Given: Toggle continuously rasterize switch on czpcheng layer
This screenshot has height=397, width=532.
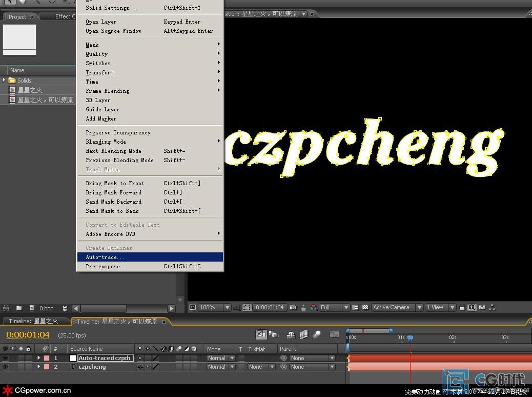Looking at the screenshot, I should point(148,367).
